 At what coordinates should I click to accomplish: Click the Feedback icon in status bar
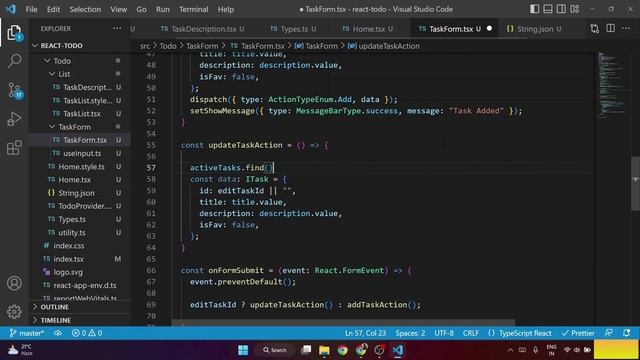coord(609,333)
